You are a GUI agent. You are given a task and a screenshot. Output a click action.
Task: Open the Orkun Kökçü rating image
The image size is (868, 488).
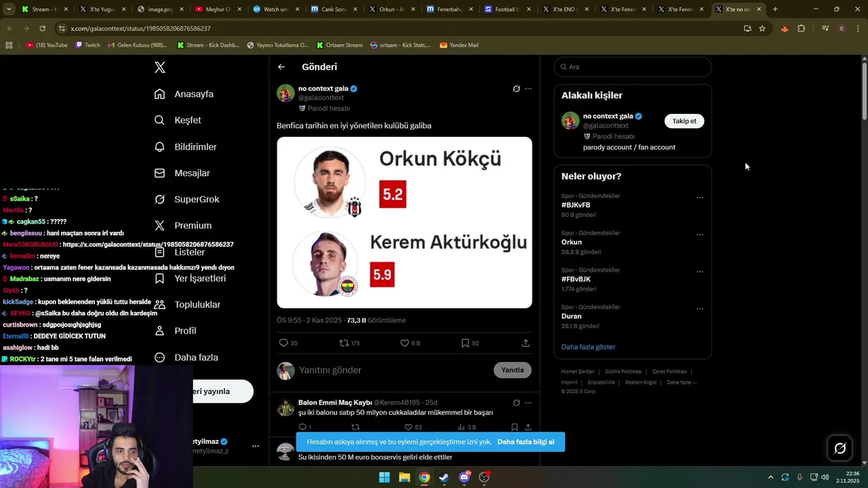coord(404,222)
